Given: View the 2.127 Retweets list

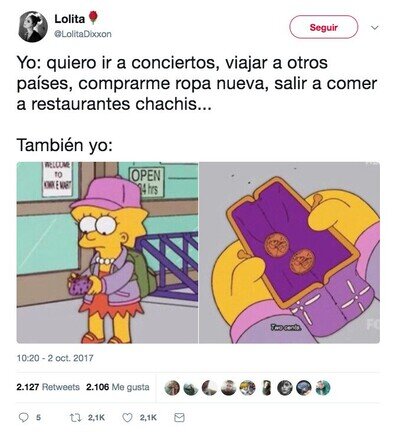Looking at the screenshot, I should click(48, 387).
